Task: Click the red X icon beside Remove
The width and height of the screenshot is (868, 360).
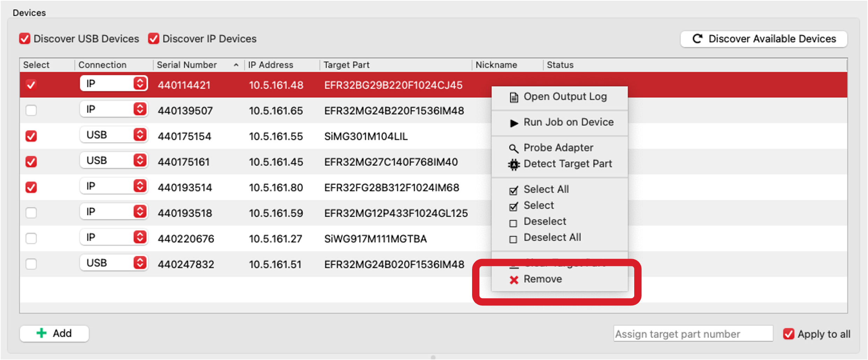Action: point(513,279)
